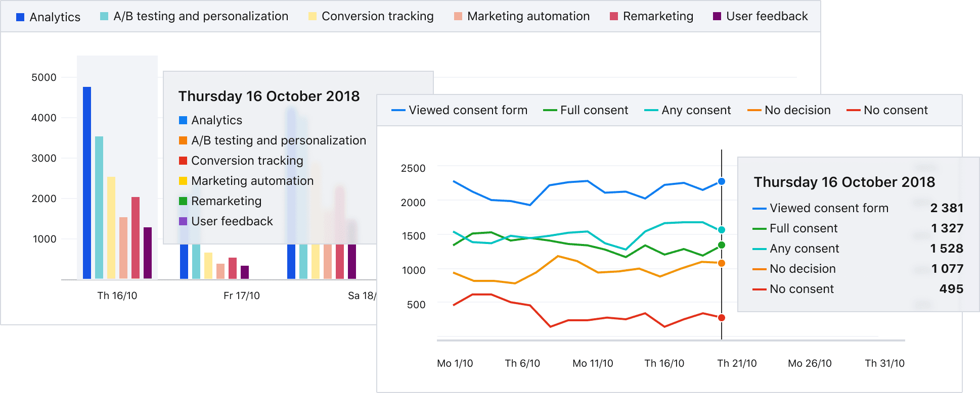This screenshot has width=980, height=393.
Task: Click the User feedback legend entry
Action: [x=761, y=16]
